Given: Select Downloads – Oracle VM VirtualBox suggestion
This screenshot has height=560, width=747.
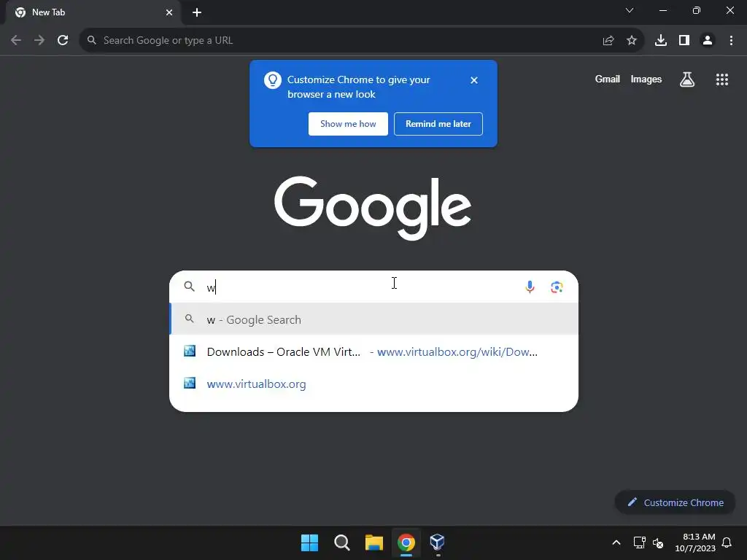Looking at the screenshot, I should point(374,352).
